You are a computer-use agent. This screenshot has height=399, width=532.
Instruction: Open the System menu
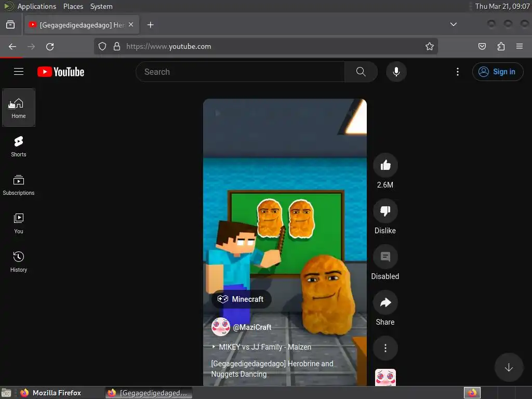click(101, 6)
